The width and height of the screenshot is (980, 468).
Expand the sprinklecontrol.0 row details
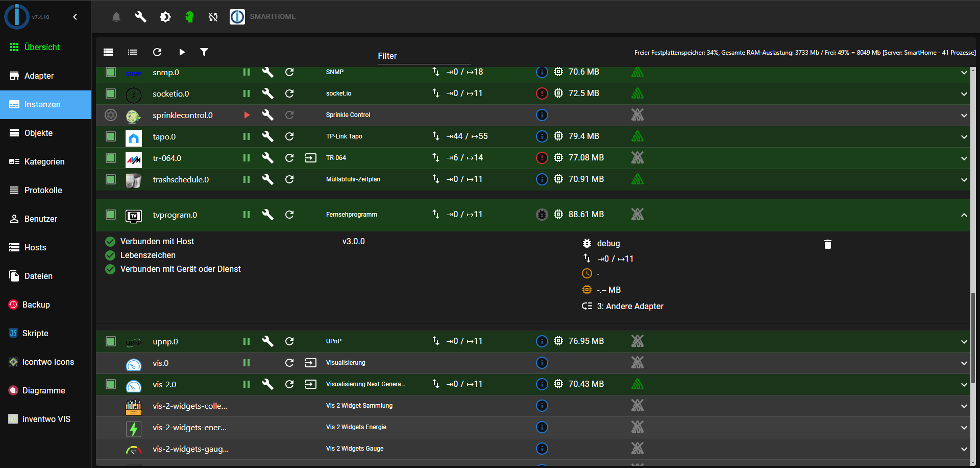pos(964,115)
